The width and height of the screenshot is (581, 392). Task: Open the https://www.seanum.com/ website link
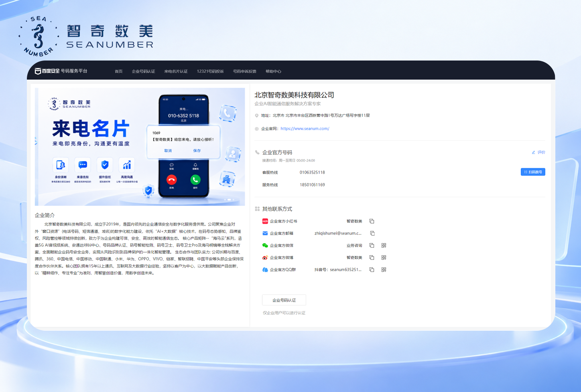pyautogui.click(x=305, y=129)
